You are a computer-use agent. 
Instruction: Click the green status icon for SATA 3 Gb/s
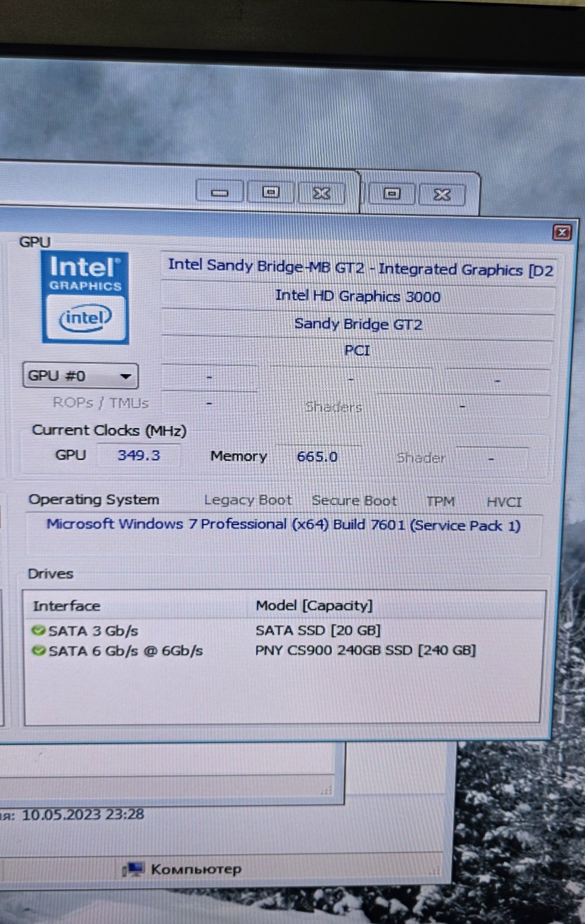[39, 630]
